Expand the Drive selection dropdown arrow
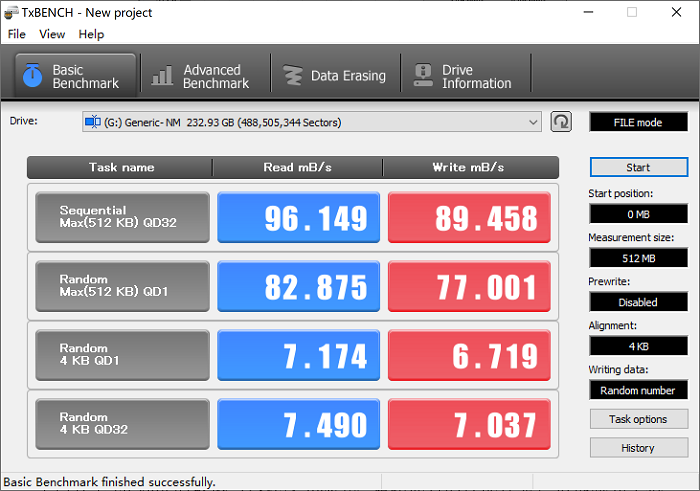This screenshot has height=491, width=700. click(x=532, y=122)
